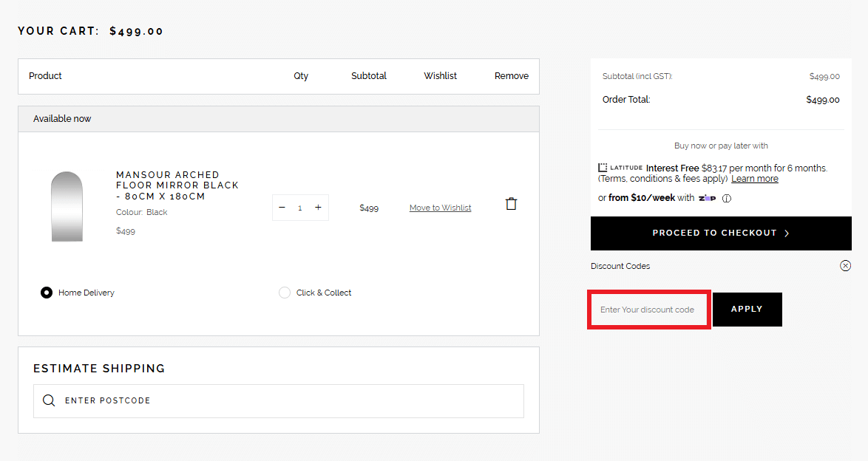Click the Zip logo
Viewport: 868px width, 461px height.
click(707, 198)
